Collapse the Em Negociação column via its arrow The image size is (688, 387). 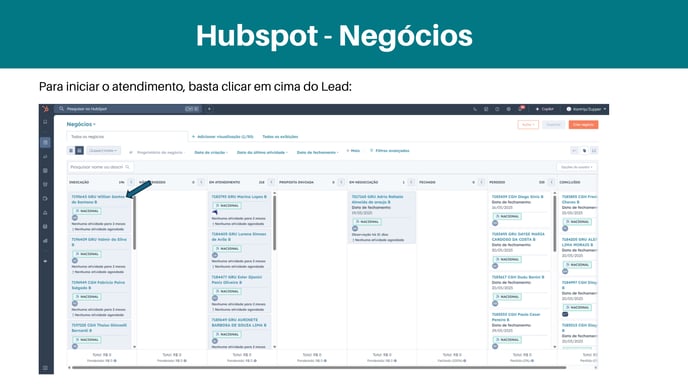click(411, 182)
